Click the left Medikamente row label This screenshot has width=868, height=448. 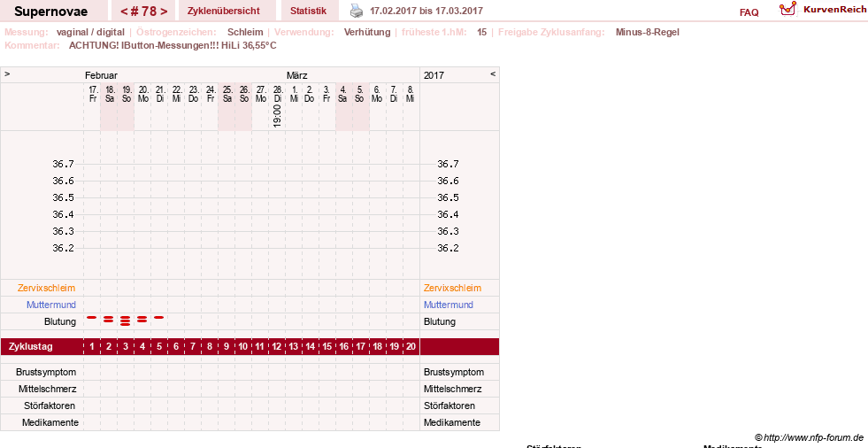coord(50,422)
